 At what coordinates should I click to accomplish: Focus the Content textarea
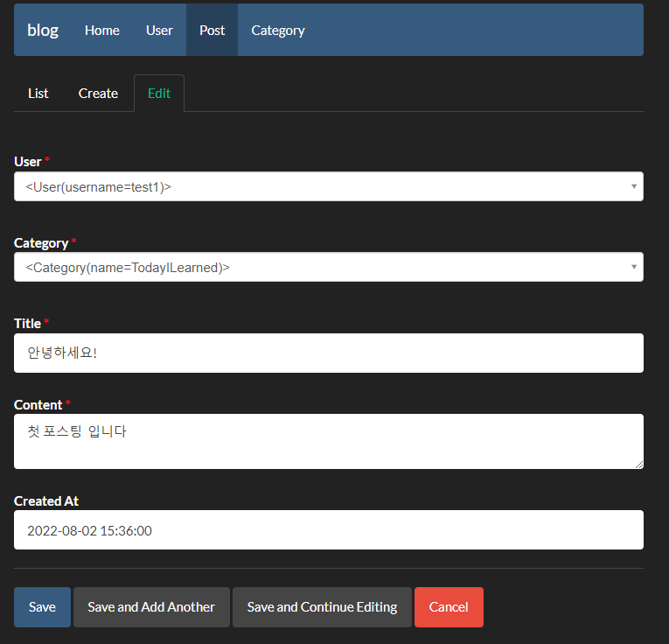329,441
